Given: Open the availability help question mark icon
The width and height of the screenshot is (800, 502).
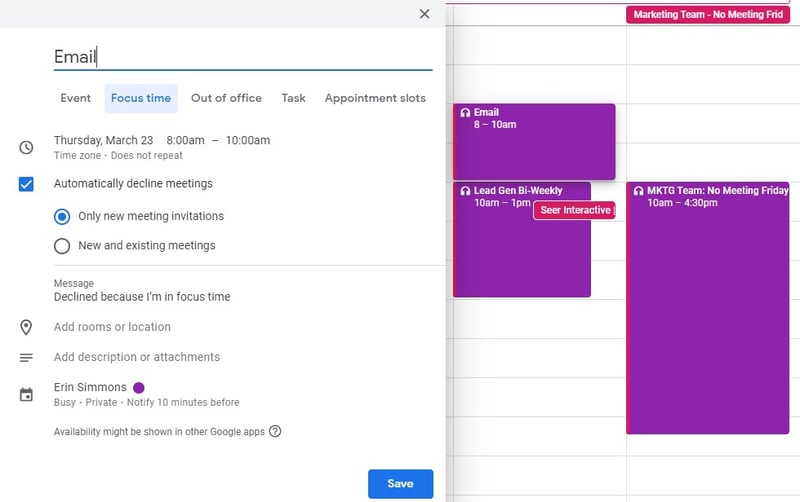Looking at the screenshot, I should (275, 432).
